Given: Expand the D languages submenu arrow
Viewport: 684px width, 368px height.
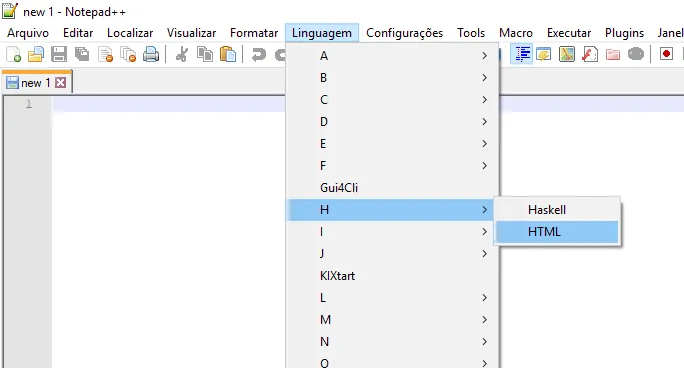Looking at the screenshot, I should [485, 122].
